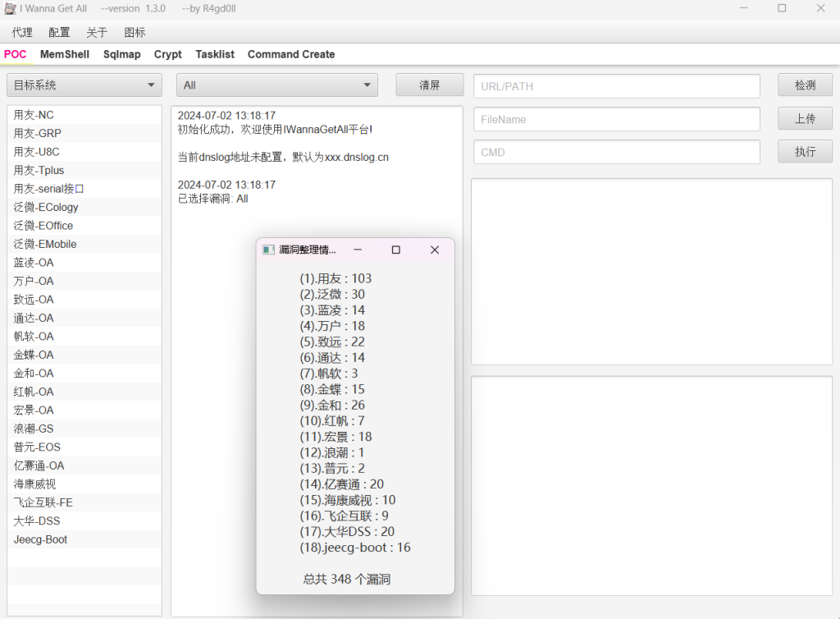This screenshot has height=619, width=840.
Task: Close the 漏洞整理情况 popup window
Action: click(x=435, y=250)
